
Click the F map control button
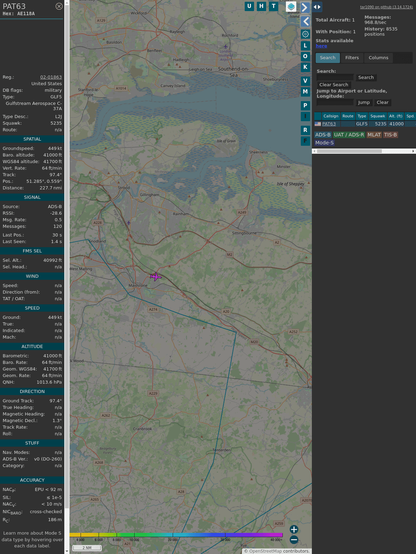305,141
